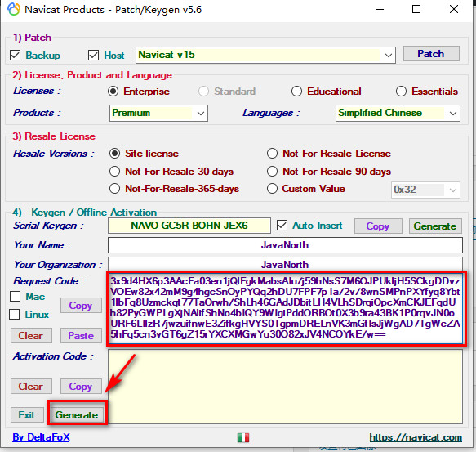Maximize the Keygen window

(416, 10)
